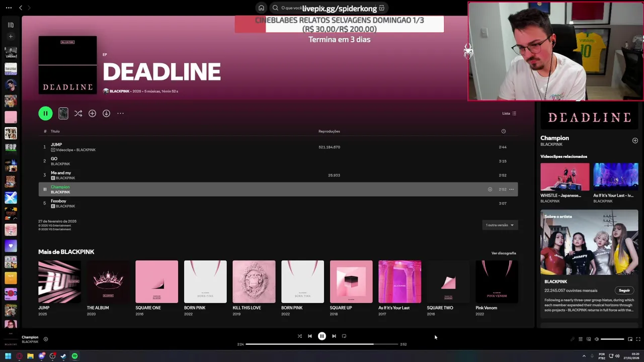The height and width of the screenshot is (362, 644).
Task: Open more options for the DEADLINE album
Action: pyautogui.click(x=120, y=114)
